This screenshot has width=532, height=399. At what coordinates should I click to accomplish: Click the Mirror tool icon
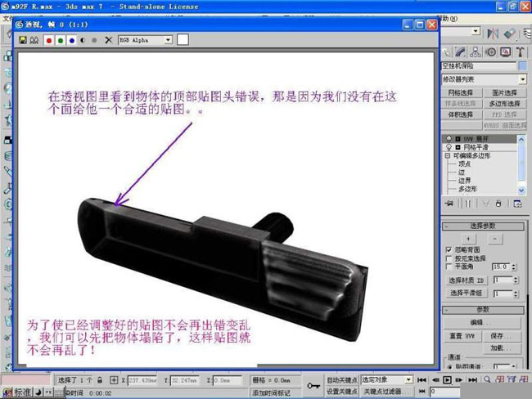click(493, 34)
